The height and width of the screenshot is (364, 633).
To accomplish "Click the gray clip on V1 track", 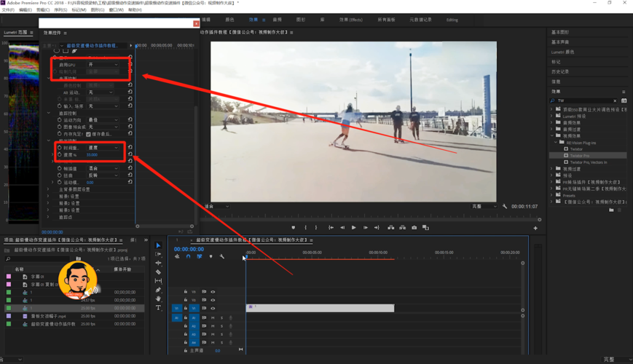I will pos(320,309).
